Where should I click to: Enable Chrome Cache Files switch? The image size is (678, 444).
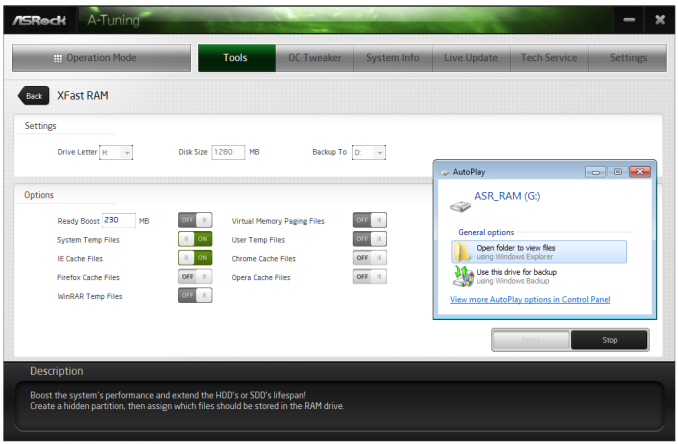[370, 258]
